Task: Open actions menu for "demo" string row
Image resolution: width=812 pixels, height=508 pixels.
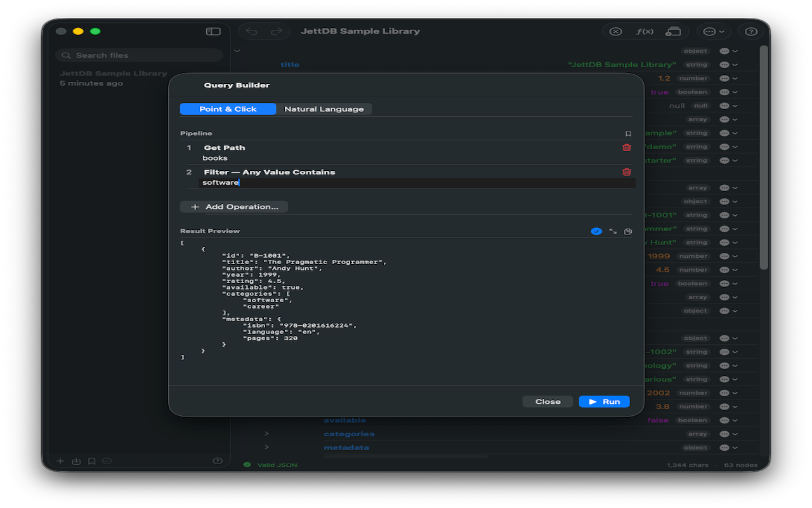Action: click(x=728, y=147)
